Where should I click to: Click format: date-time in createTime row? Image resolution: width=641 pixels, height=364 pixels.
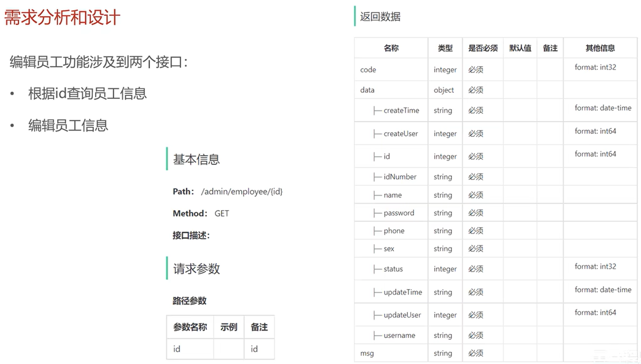pos(603,108)
